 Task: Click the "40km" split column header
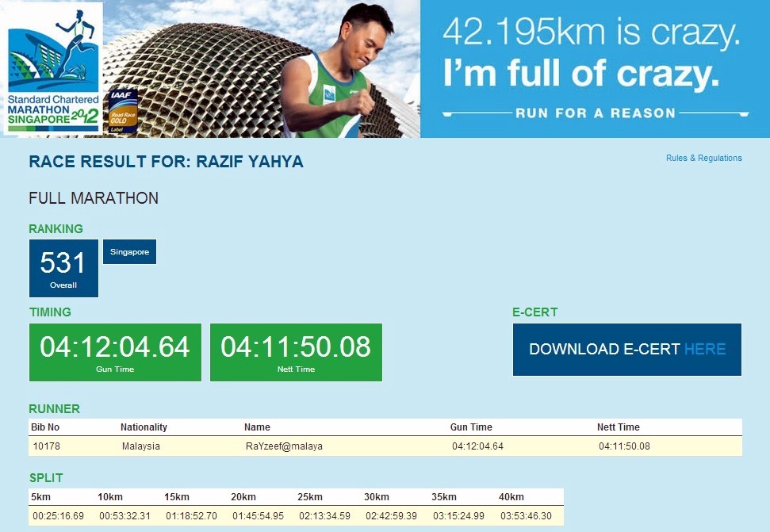(511, 496)
